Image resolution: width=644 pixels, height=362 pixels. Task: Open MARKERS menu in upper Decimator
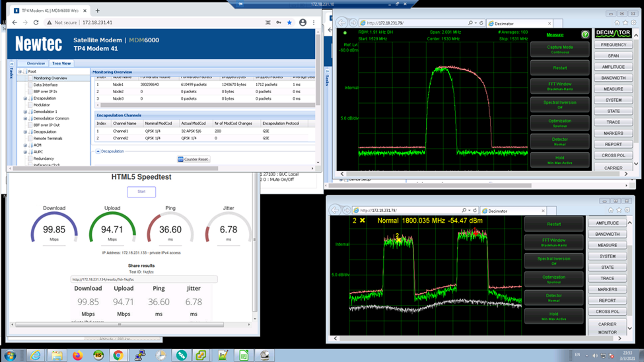[x=613, y=133]
